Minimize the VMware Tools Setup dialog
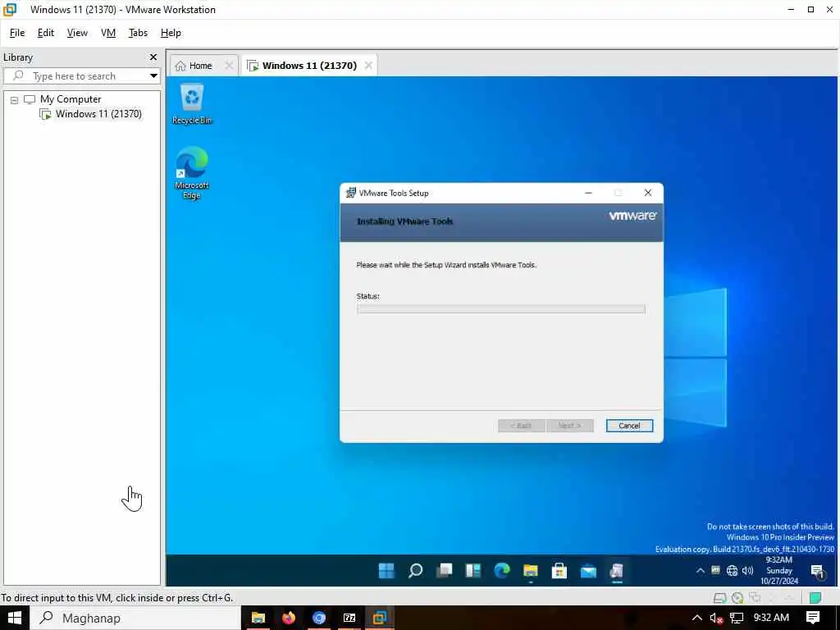 click(x=588, y=193)
